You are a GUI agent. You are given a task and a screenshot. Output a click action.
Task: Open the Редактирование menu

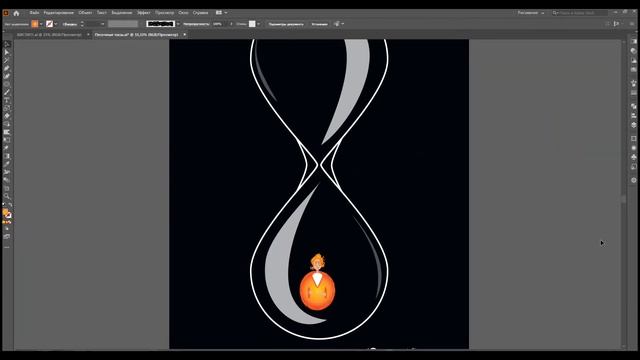(x=58, y=13)
